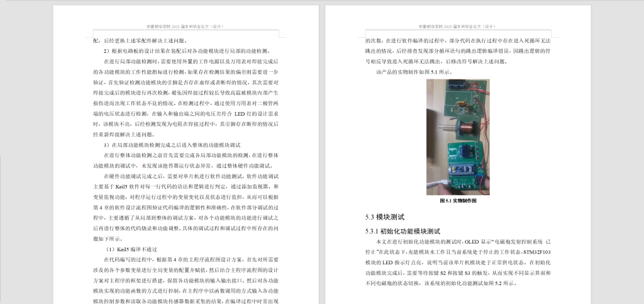Click the line starting '在进行局部功能检测时'
This screenshot has width=644, height=304.
[x=191, y=62]
